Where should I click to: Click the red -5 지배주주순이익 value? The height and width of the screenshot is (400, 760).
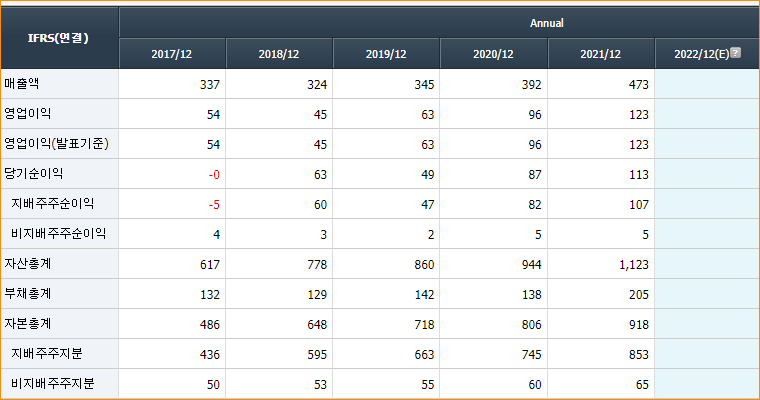pyautogui.click(x=214, y=205)
